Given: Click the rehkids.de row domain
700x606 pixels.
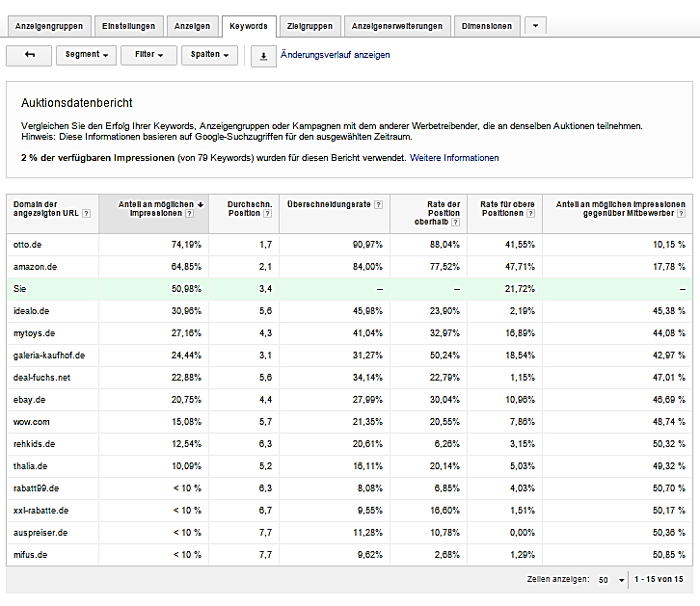Looking at the screenshot, I should pos(34,444).
